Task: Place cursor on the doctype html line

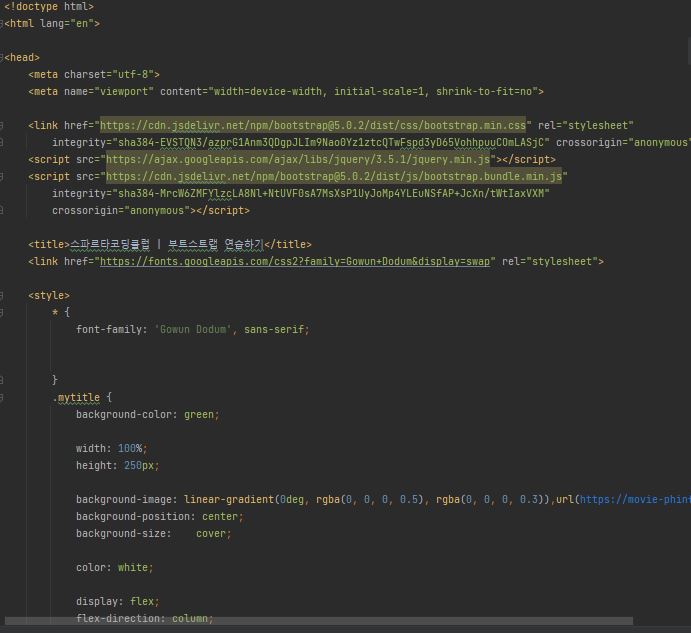Action: pyautogui.click(x=49, y=7)
